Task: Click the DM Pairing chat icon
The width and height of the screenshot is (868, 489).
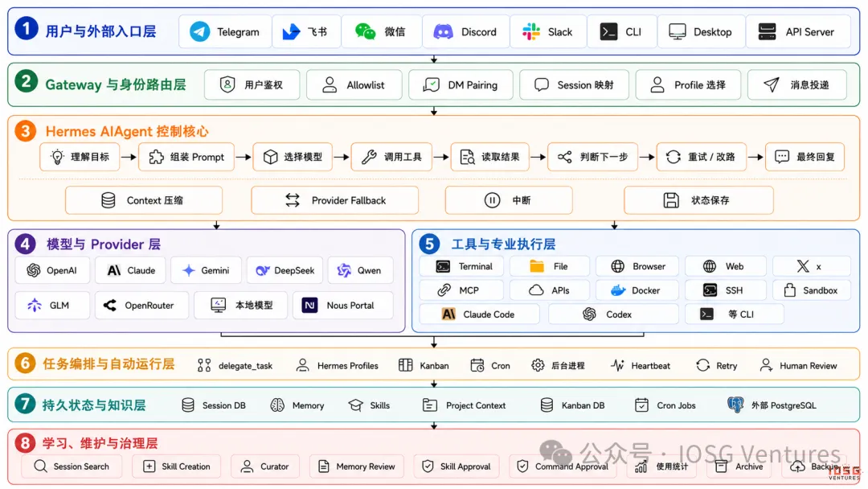Action: (x=432, y=84)
